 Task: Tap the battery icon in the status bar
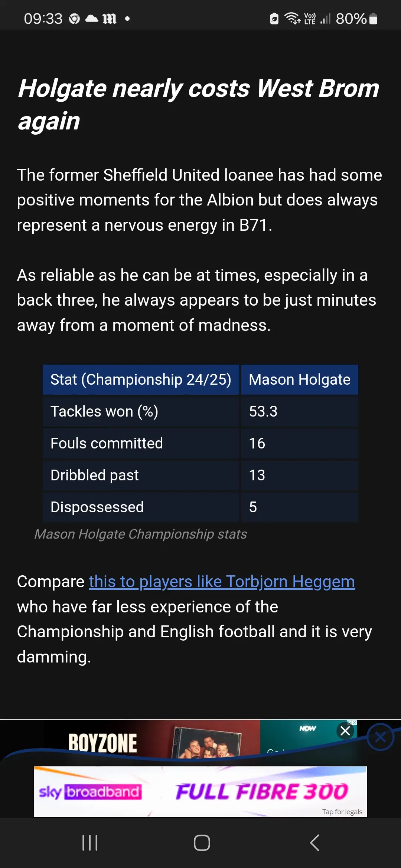(x=374, y=19)
